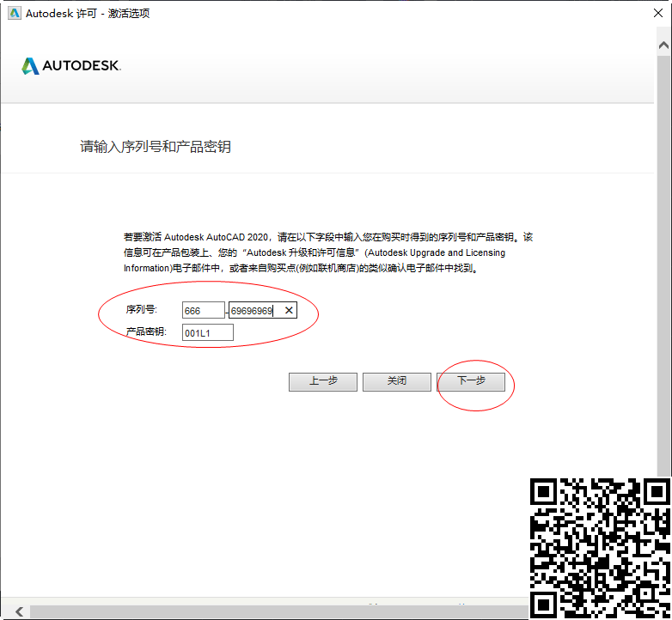Click the AUTODESK logo in the header

(71, 66)
